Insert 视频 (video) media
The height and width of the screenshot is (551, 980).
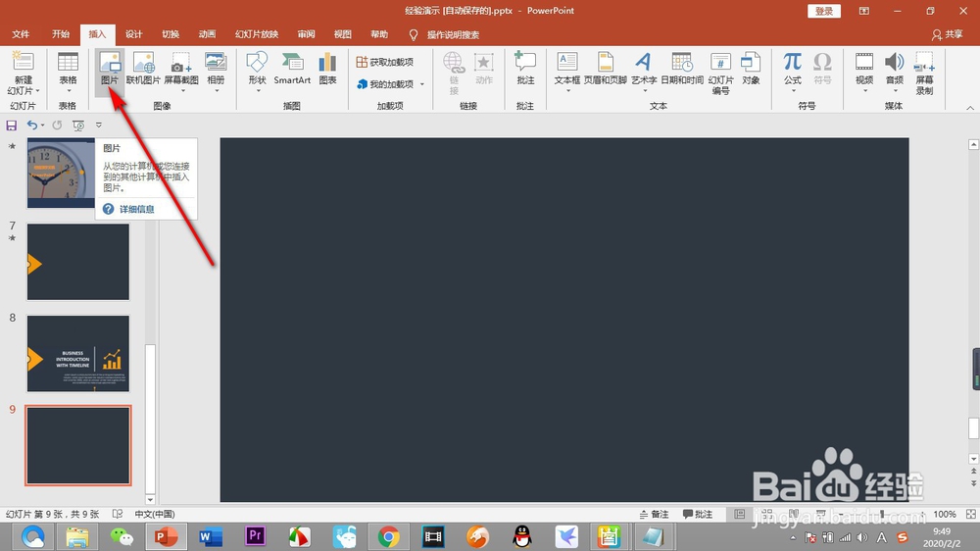pyautogui.click(x=864, y=69)
